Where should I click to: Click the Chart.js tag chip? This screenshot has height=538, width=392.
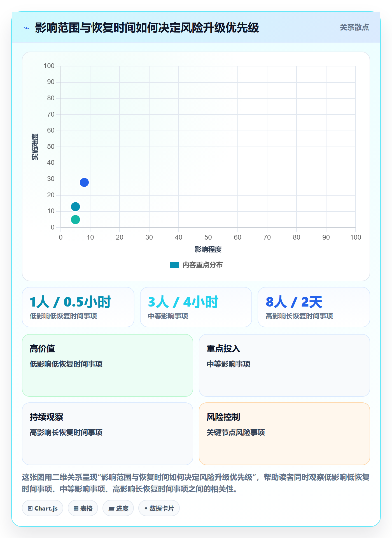[43, 508]
